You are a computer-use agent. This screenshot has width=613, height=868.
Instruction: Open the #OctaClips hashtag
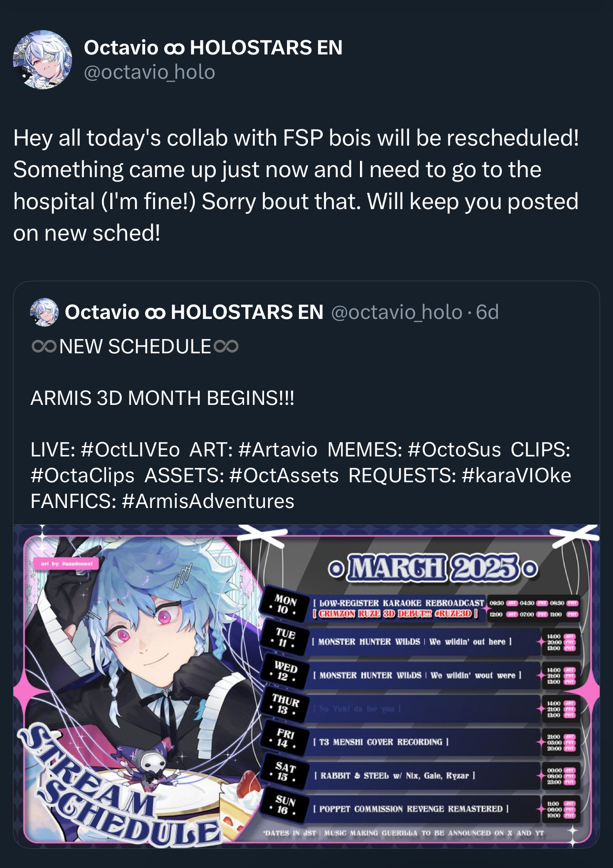pyautogui.click(x=83, y=476)
